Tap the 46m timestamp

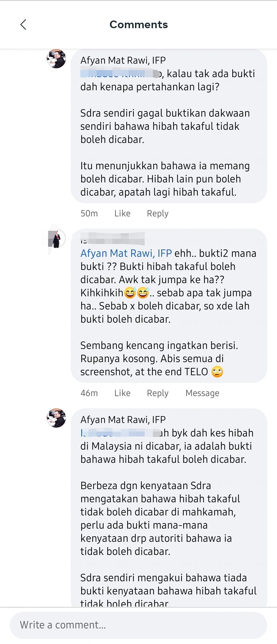pos(89,393)
